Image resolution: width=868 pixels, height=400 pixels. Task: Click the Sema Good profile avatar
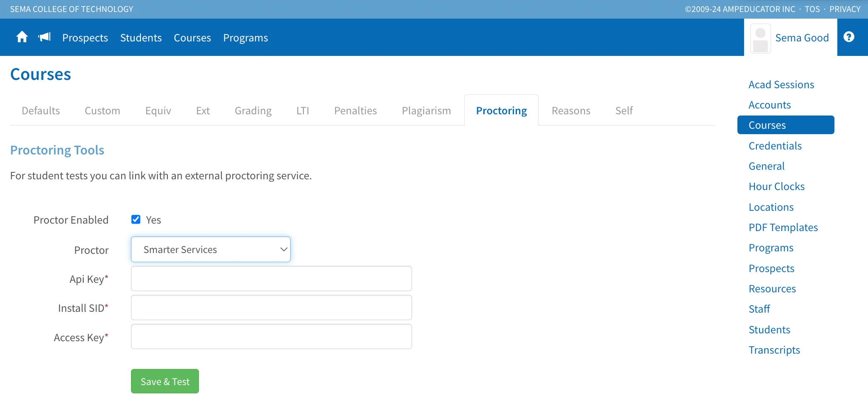coord(760,38)
